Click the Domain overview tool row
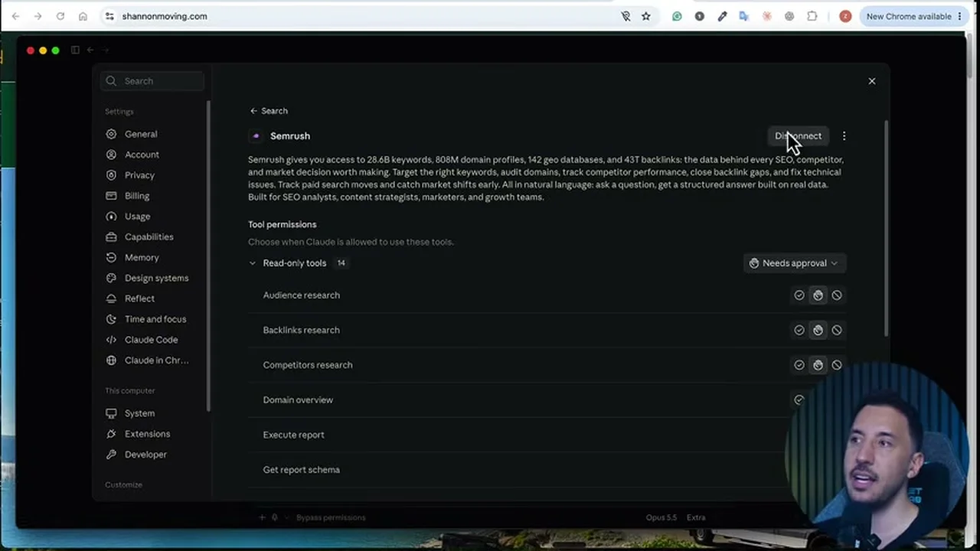 [547, 400]
